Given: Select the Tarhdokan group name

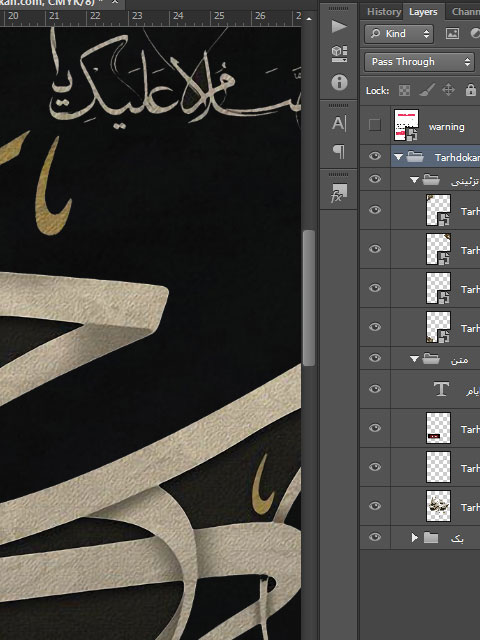Looking at the screenshot, I should [457, 158].
